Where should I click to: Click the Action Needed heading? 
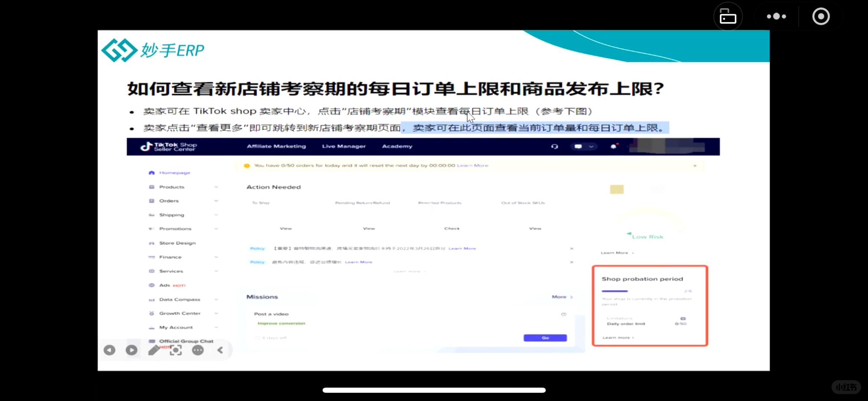(274, 187)
